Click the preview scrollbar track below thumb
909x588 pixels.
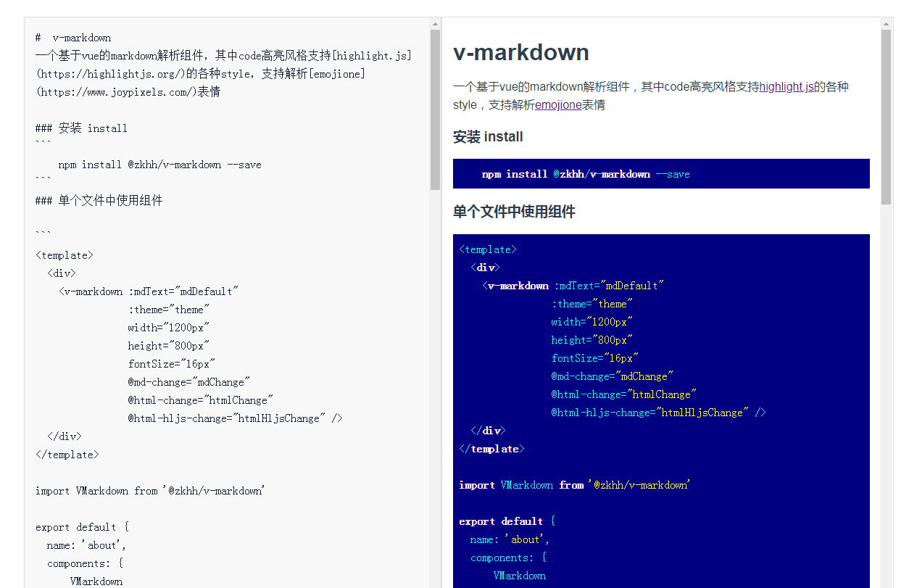[x=887, y=396]
